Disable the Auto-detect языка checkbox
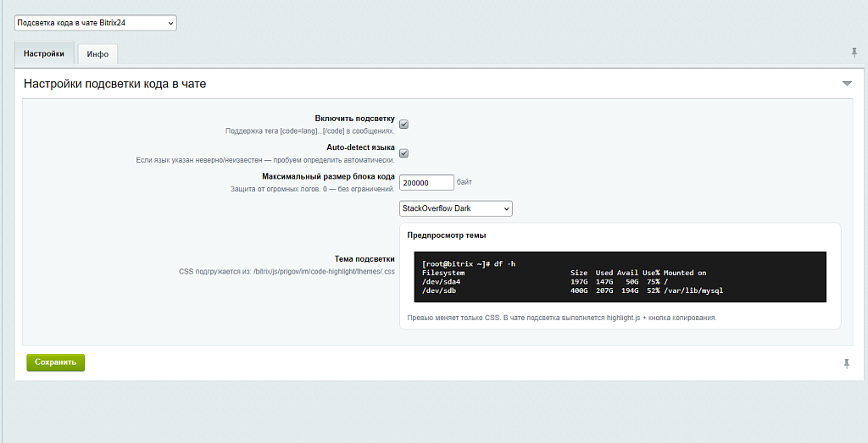 (x=404, y=153)
